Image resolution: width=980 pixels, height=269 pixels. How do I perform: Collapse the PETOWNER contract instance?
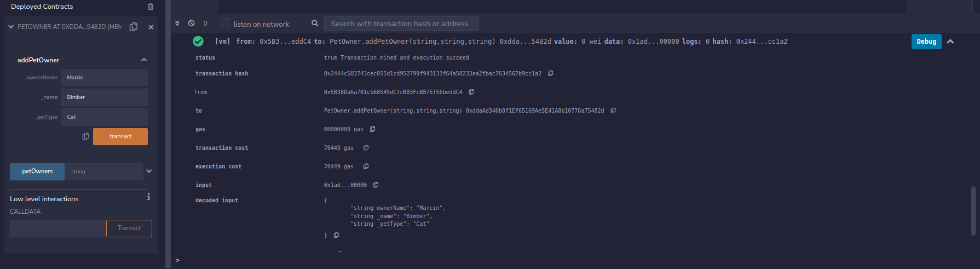pyautogui.click(x=11, y=27)
